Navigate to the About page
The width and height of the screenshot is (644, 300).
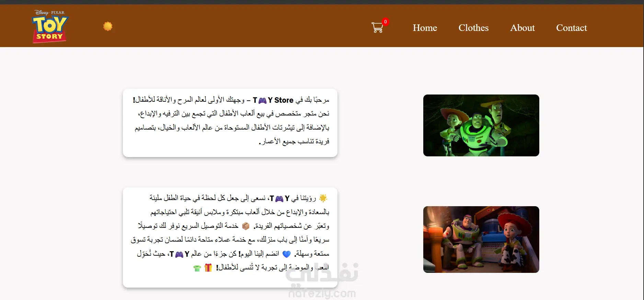pyautogui.click(x=522, y=28)
